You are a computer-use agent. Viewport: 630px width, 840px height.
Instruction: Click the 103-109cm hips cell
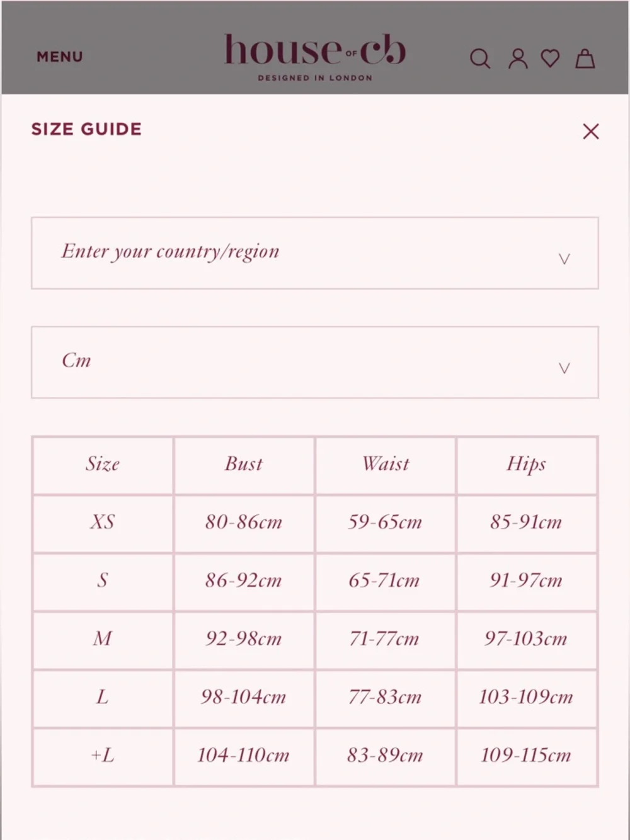[x=526, y=698]
